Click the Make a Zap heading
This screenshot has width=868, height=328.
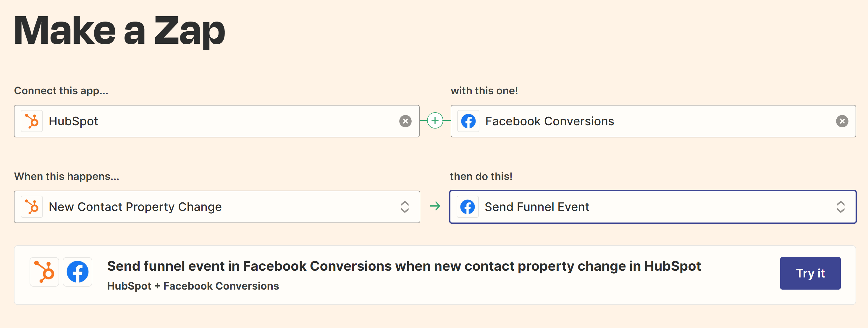pyautogui.click(x=119, y=31)
